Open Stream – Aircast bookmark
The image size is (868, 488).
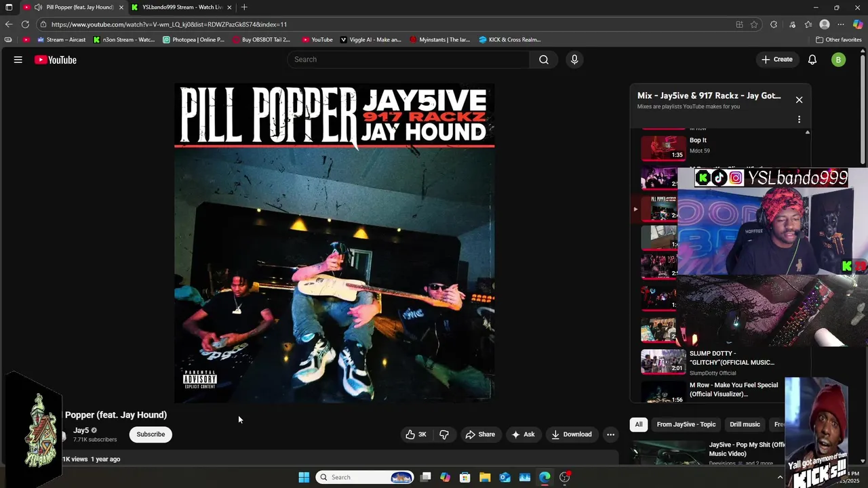click(x=62, y=39)
